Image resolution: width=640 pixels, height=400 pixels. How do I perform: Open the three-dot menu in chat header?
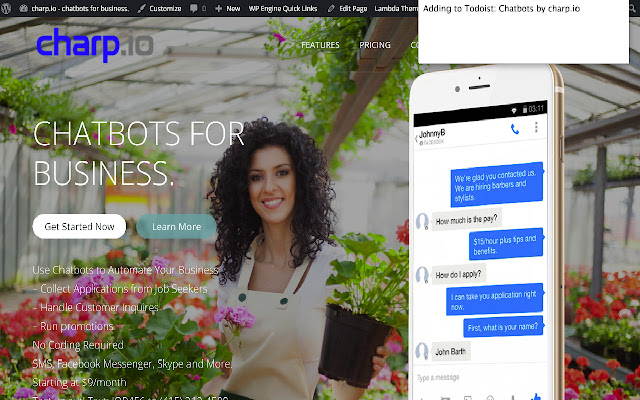coord(536,127)
